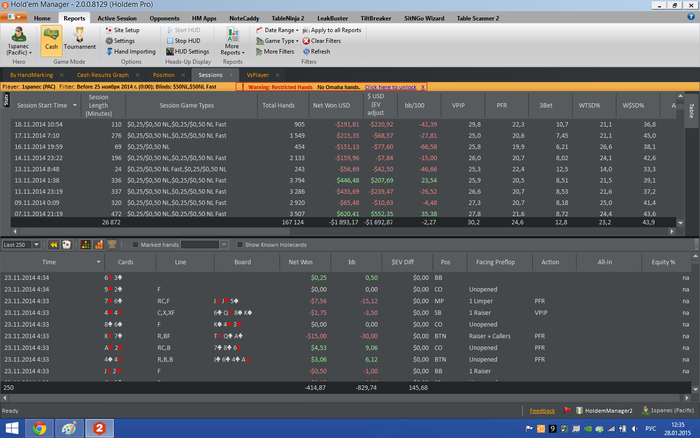Image resolution: width=700 pixels, height=438 pixels.
Task: Switch to the VsPlayer report tab
Action: [258, 75]
